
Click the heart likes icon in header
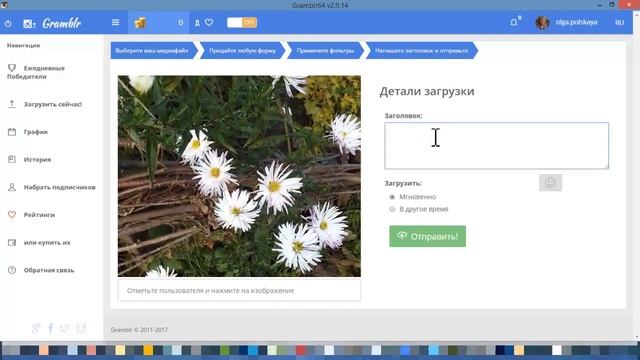209,23
